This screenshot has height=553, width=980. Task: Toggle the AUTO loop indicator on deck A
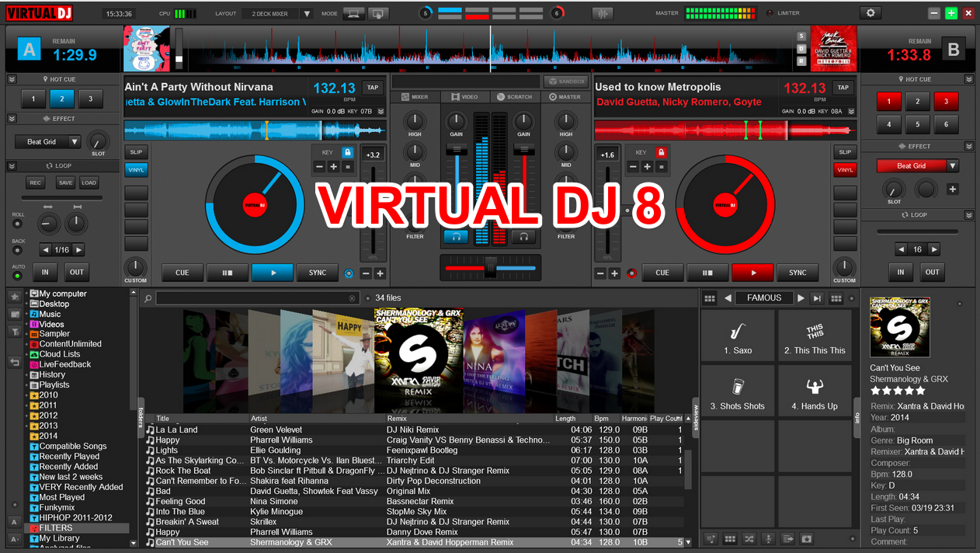[17, 276]
